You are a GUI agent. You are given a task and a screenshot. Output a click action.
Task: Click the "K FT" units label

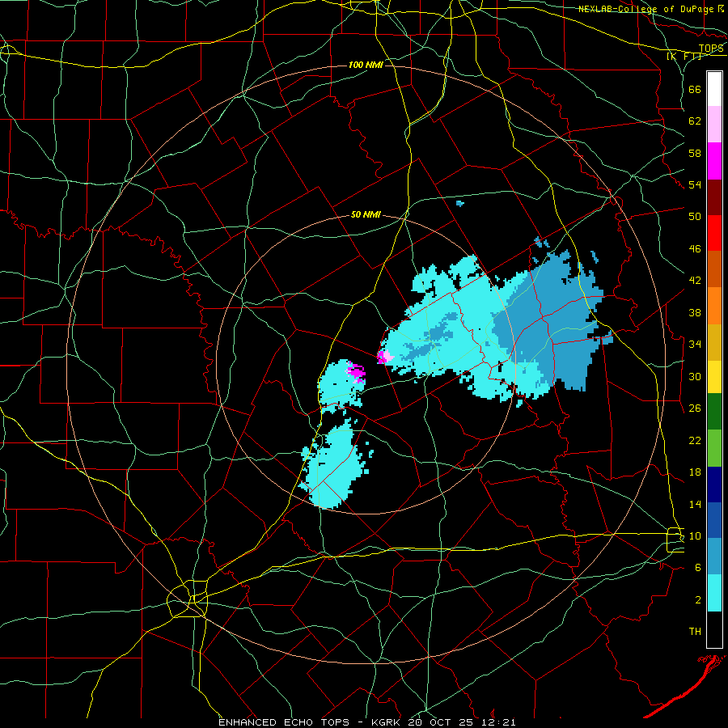point(684,56)
